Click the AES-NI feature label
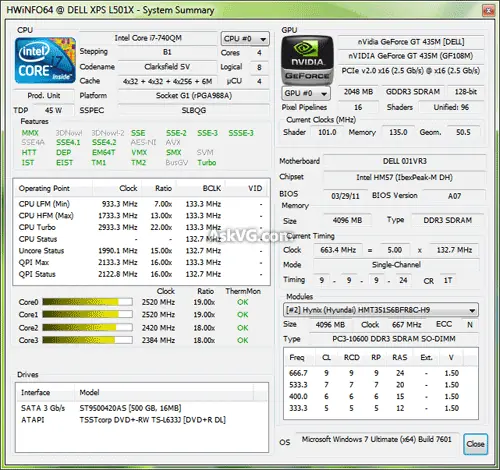 tap(143, 142)
